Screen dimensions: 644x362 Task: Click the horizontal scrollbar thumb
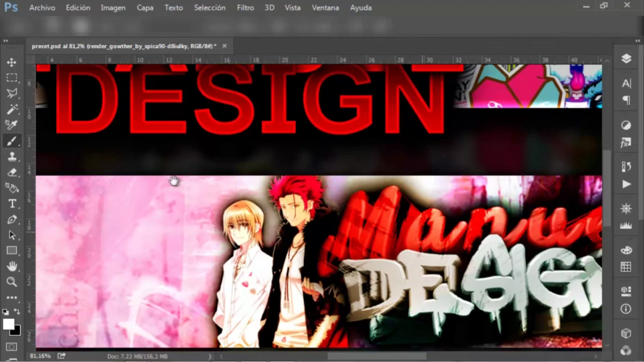[376, 356]
